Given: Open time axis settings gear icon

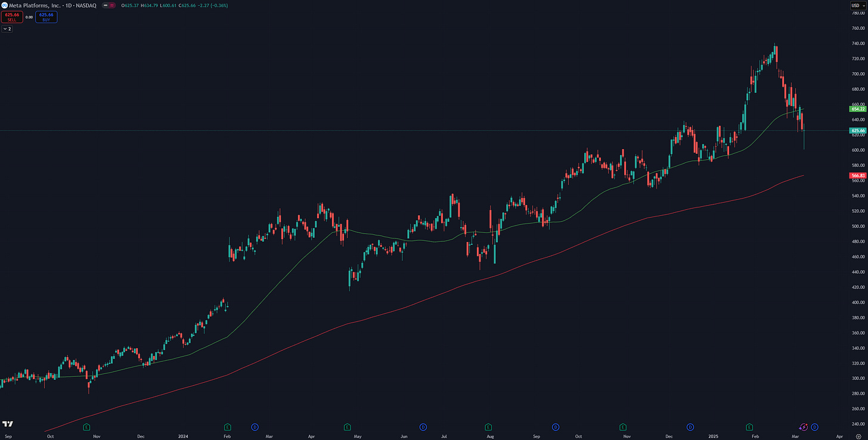Looking at the screenshot, I should click(858, 436).
